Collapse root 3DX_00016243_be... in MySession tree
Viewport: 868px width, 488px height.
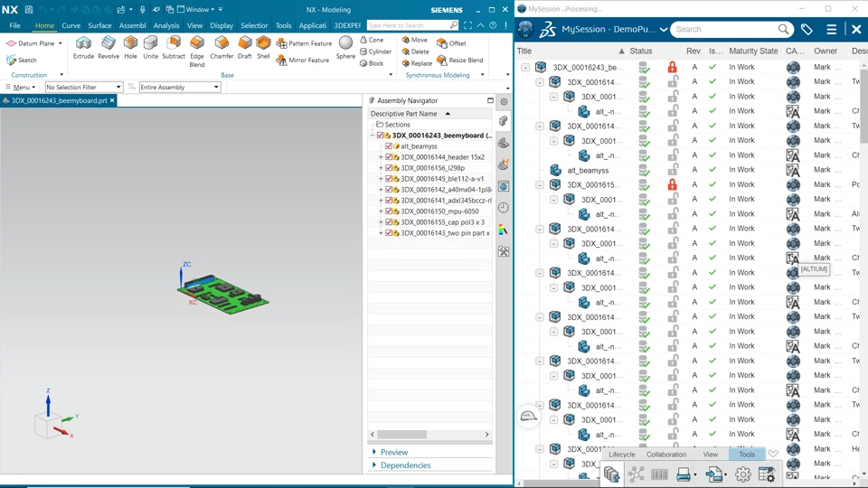(524, 67)
